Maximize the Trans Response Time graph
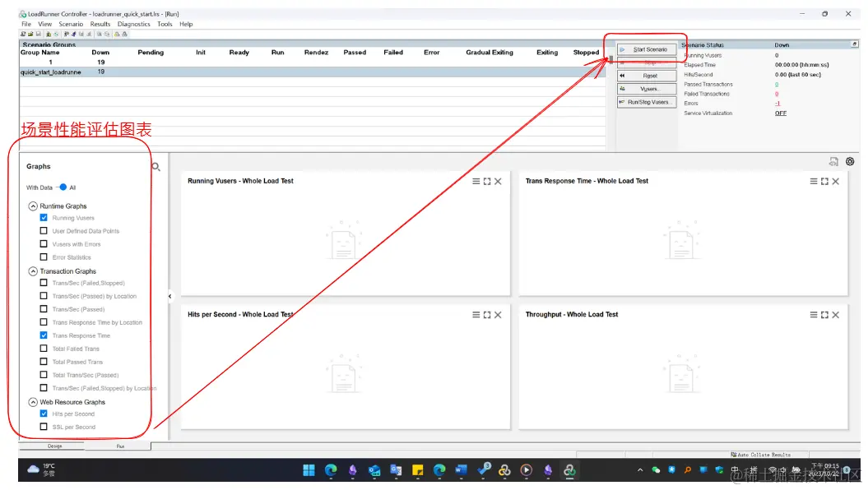 (x=825, y=182)
